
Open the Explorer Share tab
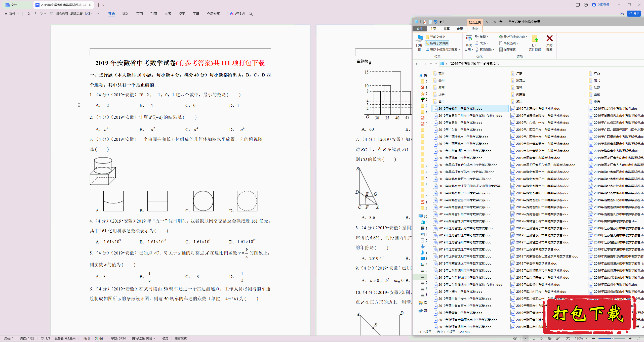click(x=446, y=29)
